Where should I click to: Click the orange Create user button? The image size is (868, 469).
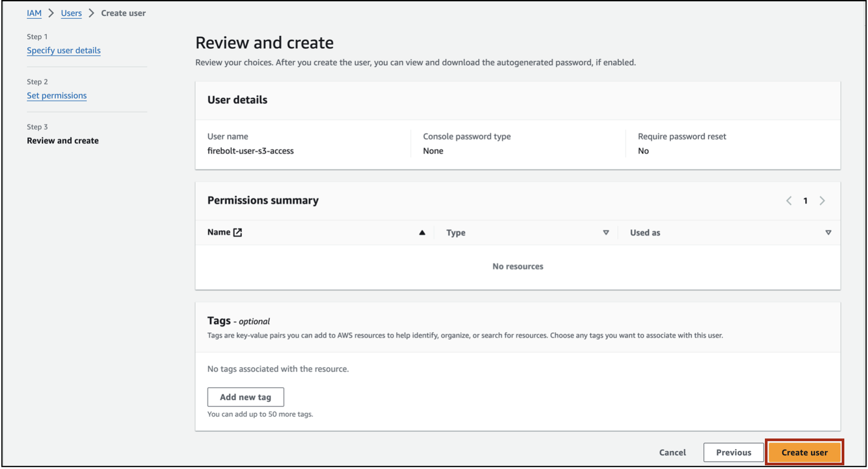(804, 453)
